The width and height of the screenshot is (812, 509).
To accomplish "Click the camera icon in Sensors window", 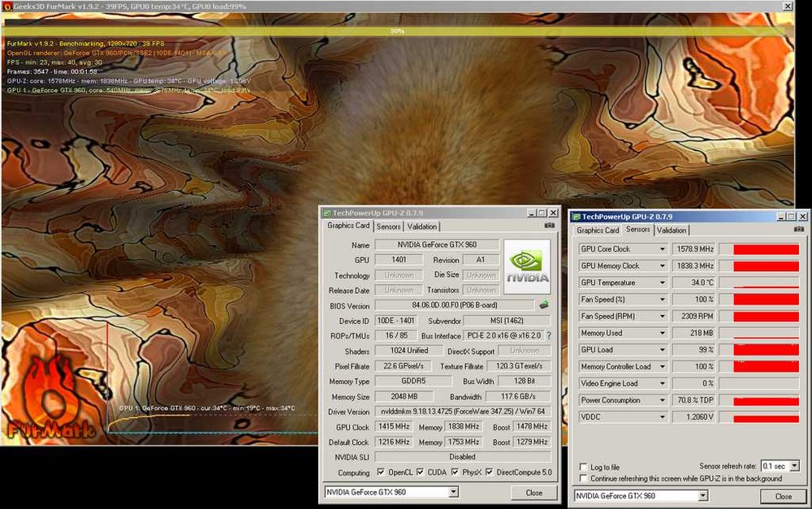I will click(799, 230).
